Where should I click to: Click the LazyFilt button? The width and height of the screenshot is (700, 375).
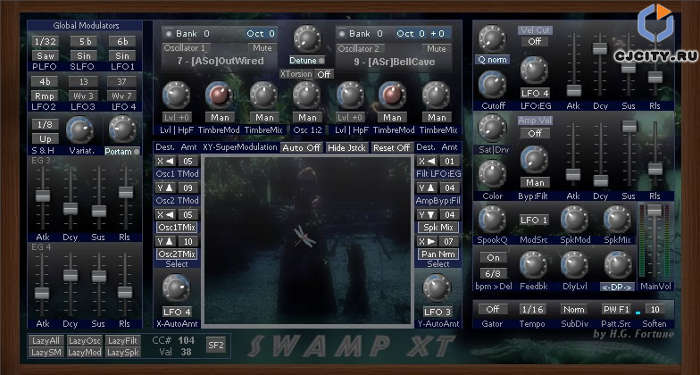click(x=123, y=341)
